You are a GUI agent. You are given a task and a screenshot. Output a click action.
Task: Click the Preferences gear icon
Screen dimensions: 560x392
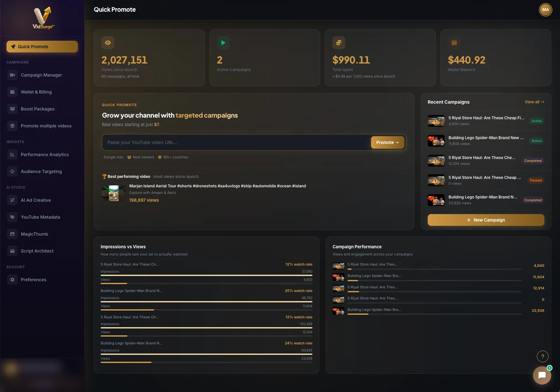coord(12,280)
